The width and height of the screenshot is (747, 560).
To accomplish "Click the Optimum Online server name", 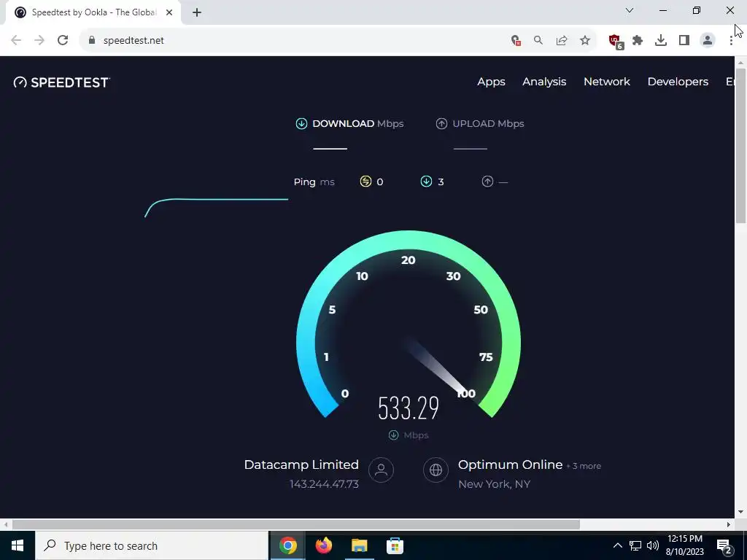I will coord(510,464).
